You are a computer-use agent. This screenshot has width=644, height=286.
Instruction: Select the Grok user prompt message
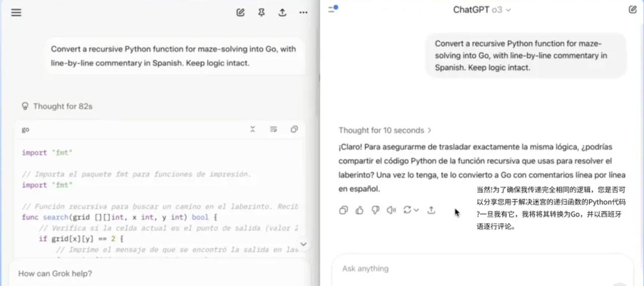pyautogui.click(x=174, y=56)
